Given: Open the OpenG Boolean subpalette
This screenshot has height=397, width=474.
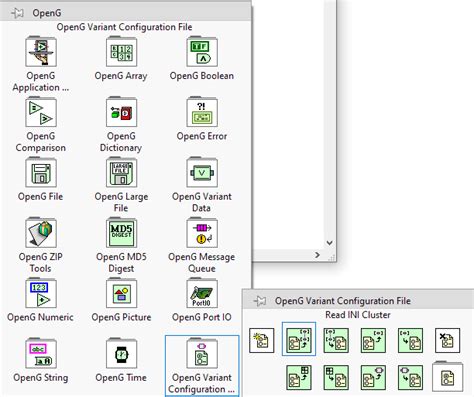Looking at the screenshot, I should point(202,52).
